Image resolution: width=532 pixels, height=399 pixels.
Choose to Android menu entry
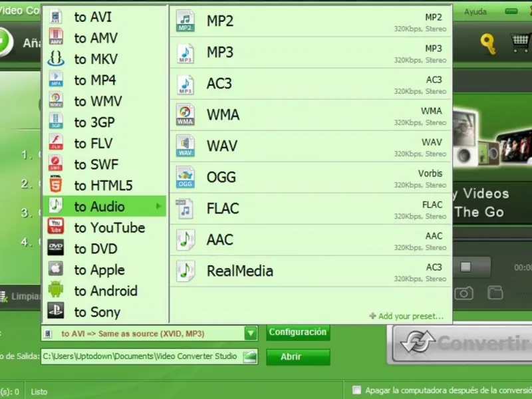point(105,291)
